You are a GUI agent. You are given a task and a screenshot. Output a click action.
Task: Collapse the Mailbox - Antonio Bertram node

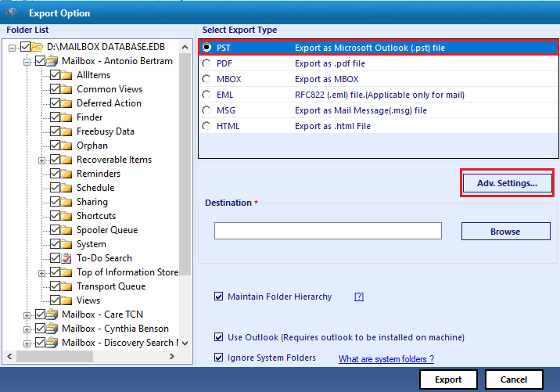[x=27, y=61]
